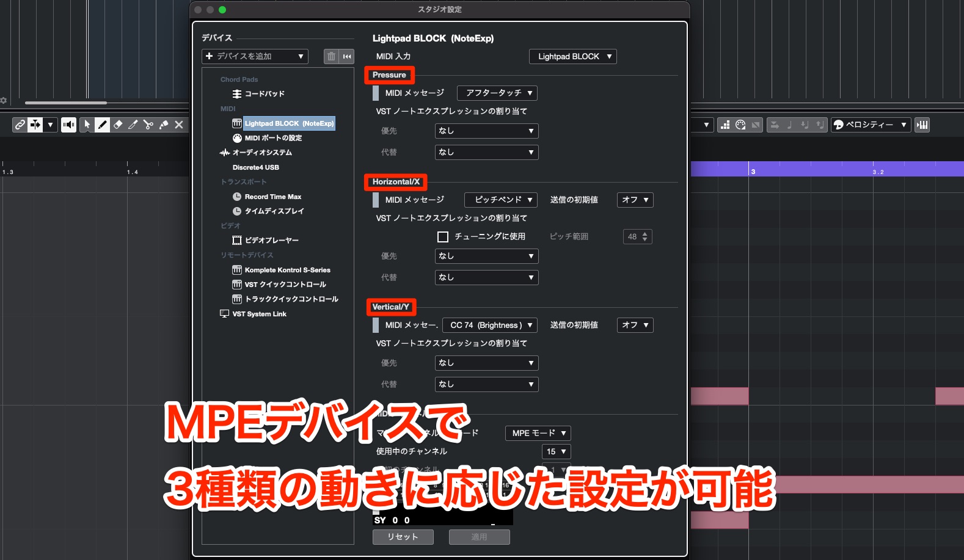
Task: Click the single note icon in the toolbar
Action: tap(790, 125)
